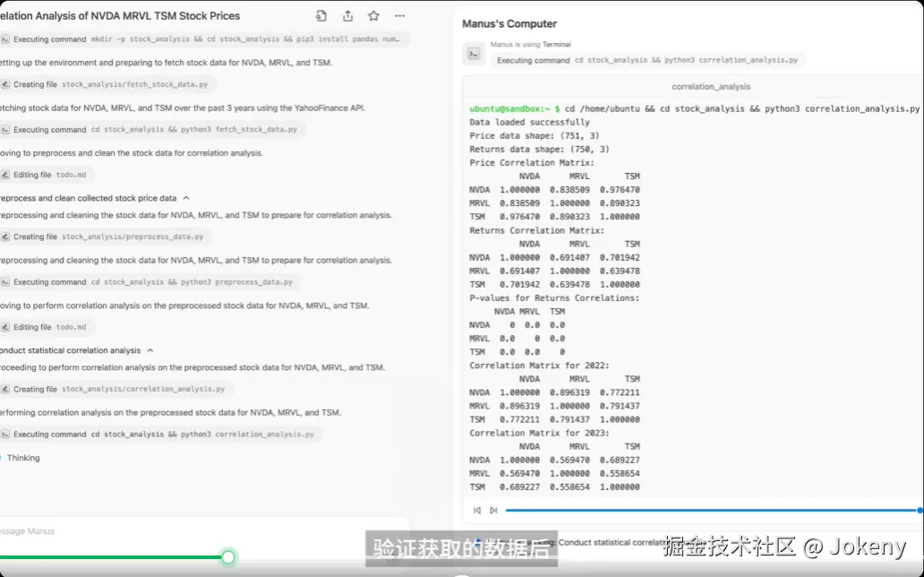
Task: Click the 'correlation_analysis' terminal tab title
Action: coord(711,87)
